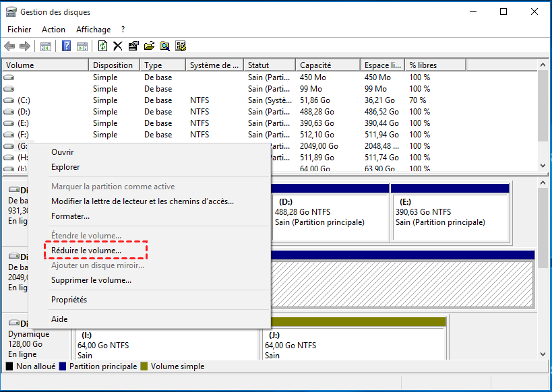The width and height of the screenshot is (552, 392).
Task: Click the 511,89 Go capacity cell
Action: click(x=317, y=158)
